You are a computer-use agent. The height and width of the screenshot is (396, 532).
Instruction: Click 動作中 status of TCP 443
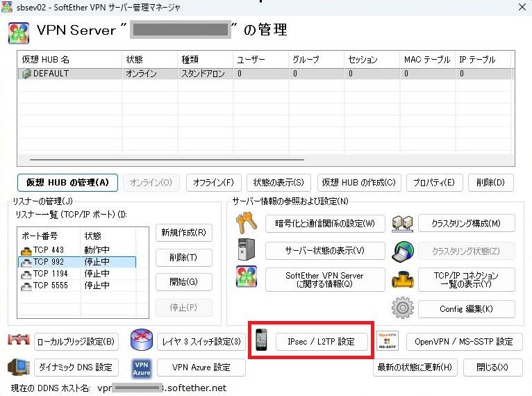coord(97,250)
